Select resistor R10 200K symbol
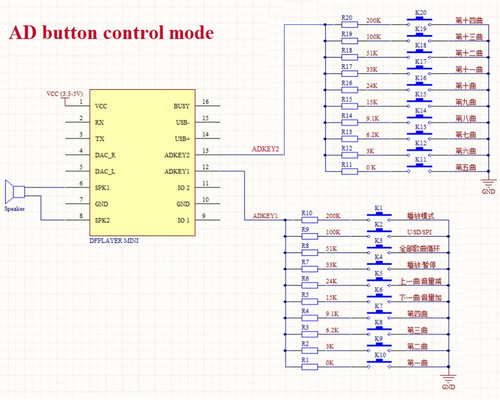The width and height of the screenshot is (500, 400). tap(310, 220)
